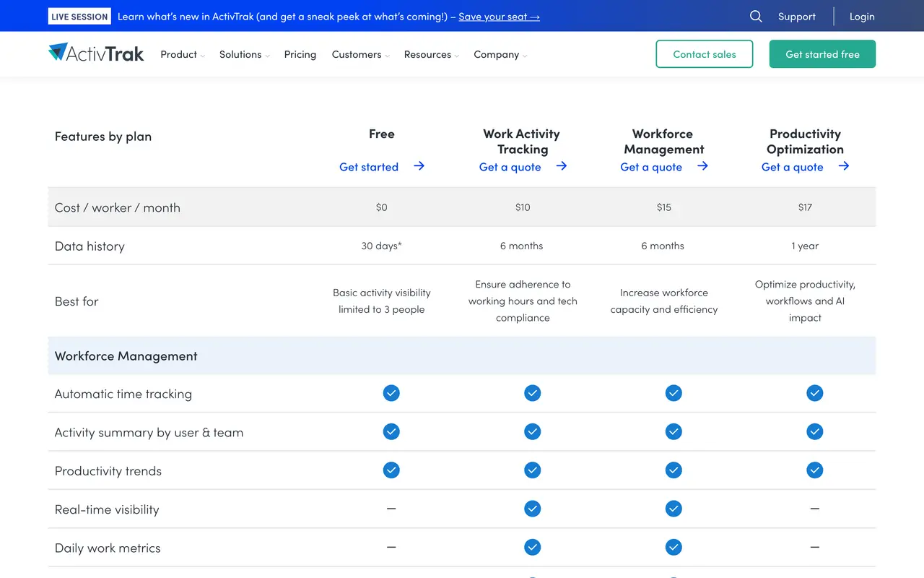Click the ActivTrak logo
The image size is (924, 578).
96,53
